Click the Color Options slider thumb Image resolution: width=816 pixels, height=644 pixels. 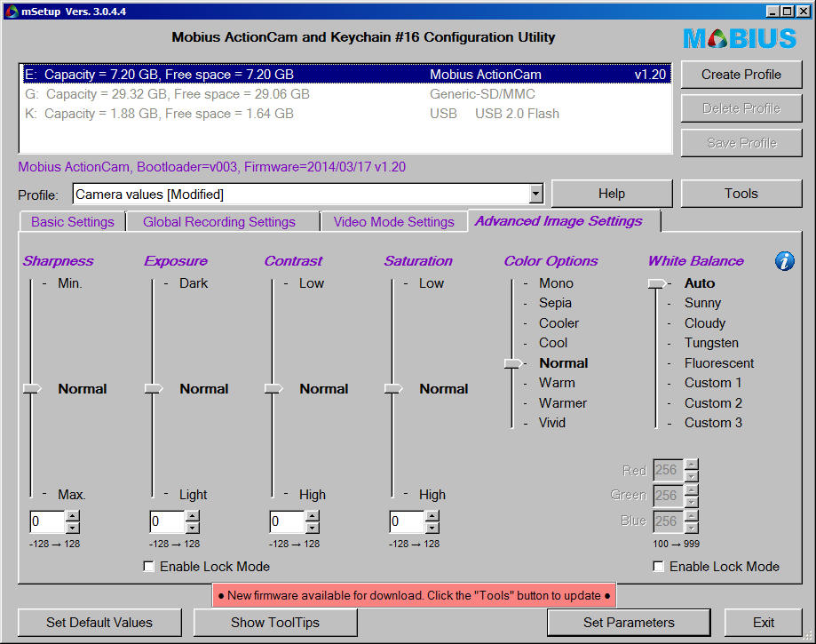point(513,363)
